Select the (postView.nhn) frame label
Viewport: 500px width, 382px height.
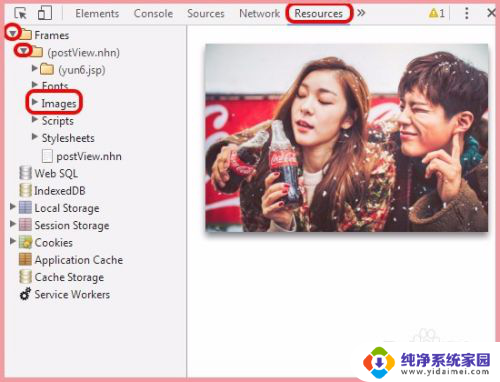(83, 53)
